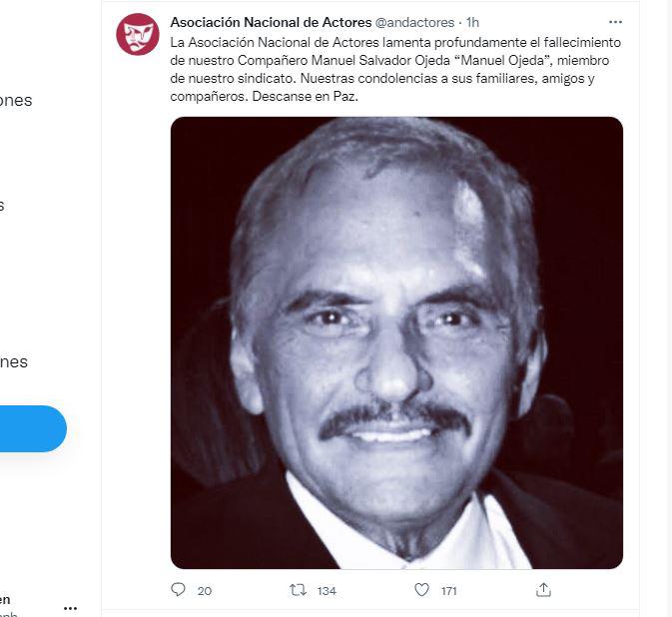Reply to the Asociación Nacional de Actores tweet

[179, 590]
